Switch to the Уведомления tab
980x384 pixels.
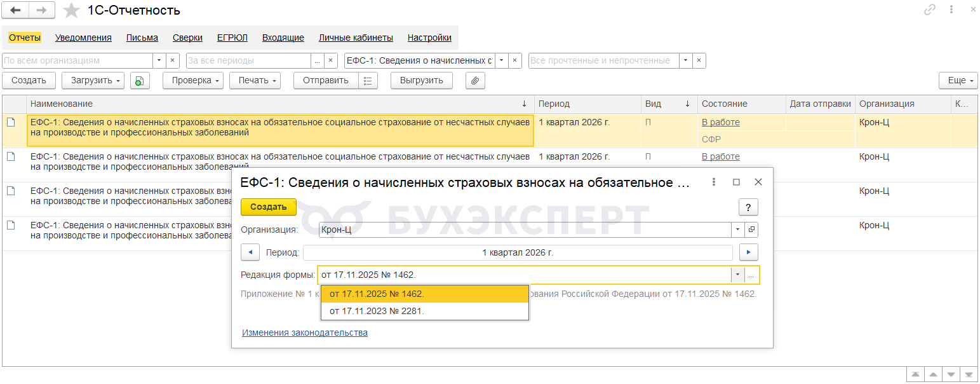point(83,38)
